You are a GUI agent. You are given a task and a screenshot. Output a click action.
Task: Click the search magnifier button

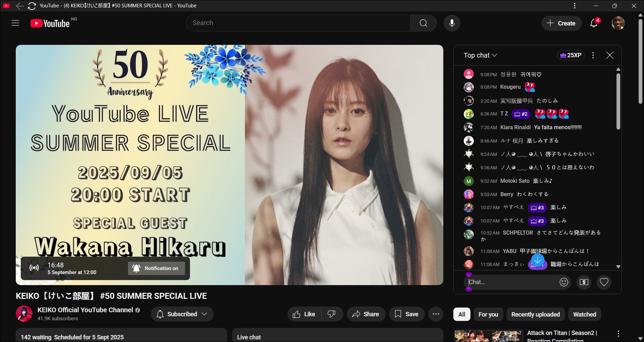pos(424,23)
